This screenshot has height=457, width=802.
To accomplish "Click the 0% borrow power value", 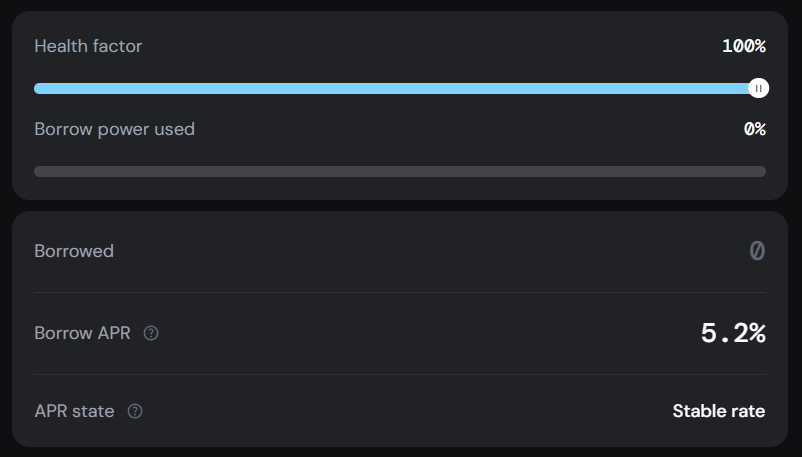I will (754, 129).
